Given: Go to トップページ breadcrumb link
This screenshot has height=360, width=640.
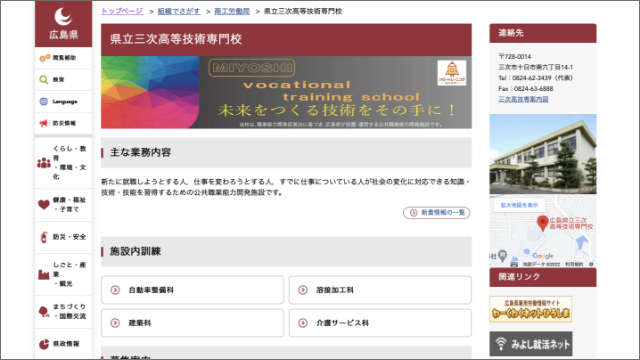Looking at the screenshot, I should coord(122,11).
